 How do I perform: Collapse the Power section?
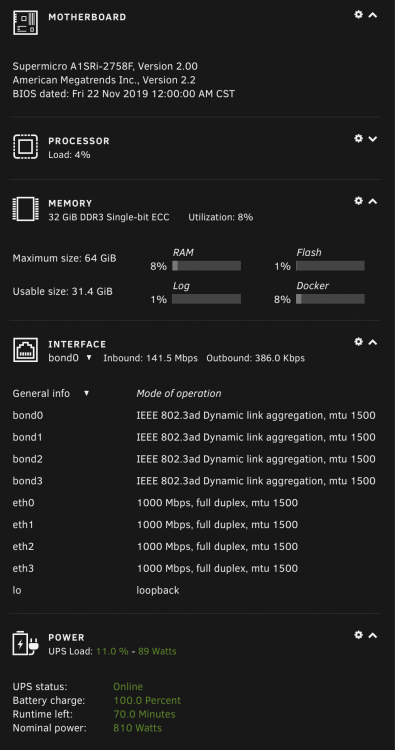pos(373,635)
